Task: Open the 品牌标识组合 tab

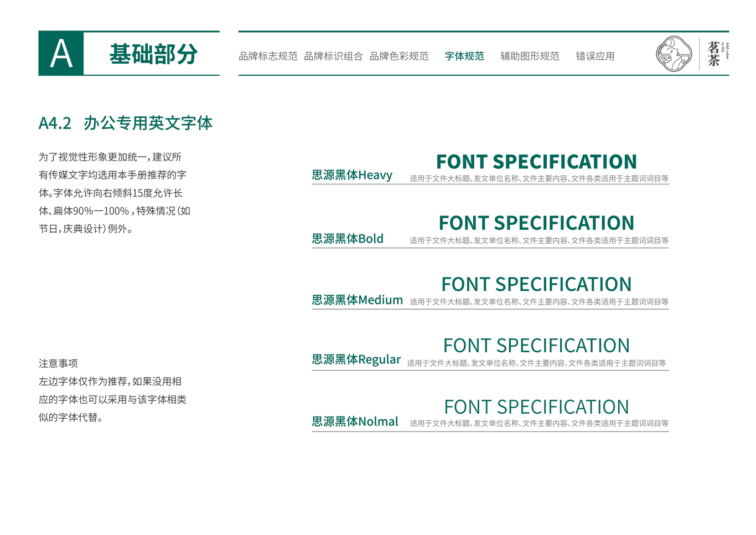Action: point(333,56)
